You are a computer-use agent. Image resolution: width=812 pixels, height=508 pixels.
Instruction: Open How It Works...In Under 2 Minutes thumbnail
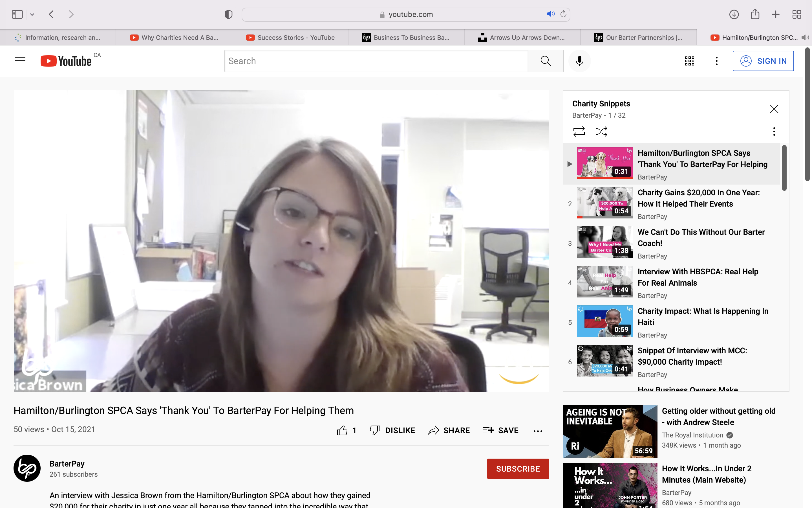pyautogui.click(x=610, y=485)
